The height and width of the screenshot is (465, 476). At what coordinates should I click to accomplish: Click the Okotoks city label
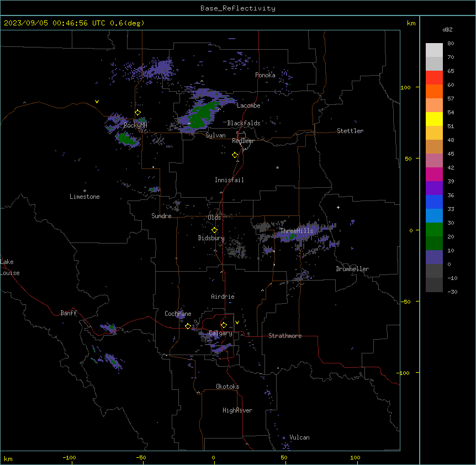(x=228, y=387)
